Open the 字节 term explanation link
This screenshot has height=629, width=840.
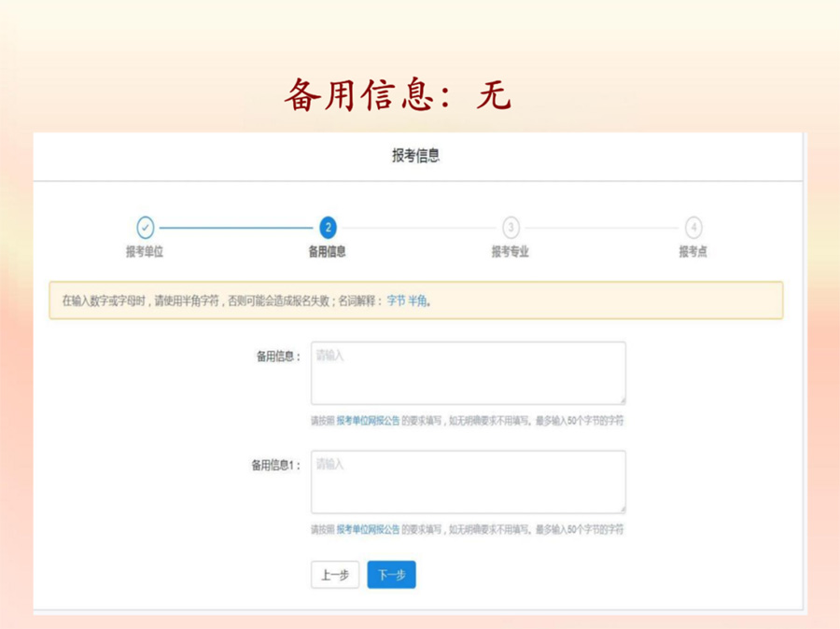pyautogui.click(x=396, y=301)
